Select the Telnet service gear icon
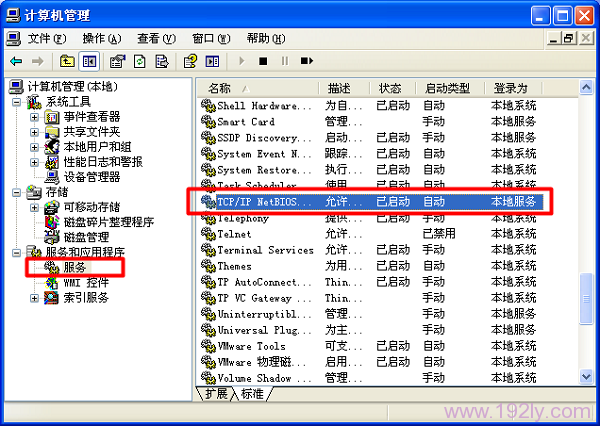The height and width of the screenshot is (426, 600). tap(208, 234)
